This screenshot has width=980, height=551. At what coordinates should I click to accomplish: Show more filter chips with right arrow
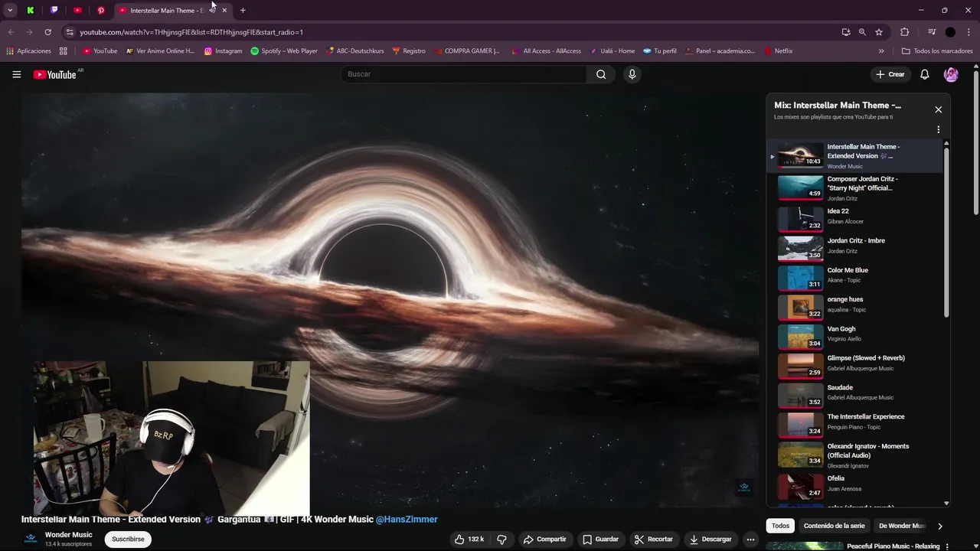pyautogui.click(x=940, y=526)
